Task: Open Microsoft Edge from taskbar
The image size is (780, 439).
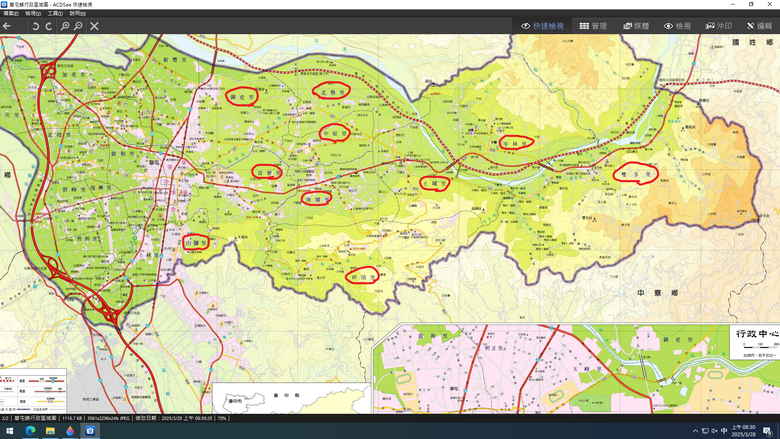Action: point(30,431)
